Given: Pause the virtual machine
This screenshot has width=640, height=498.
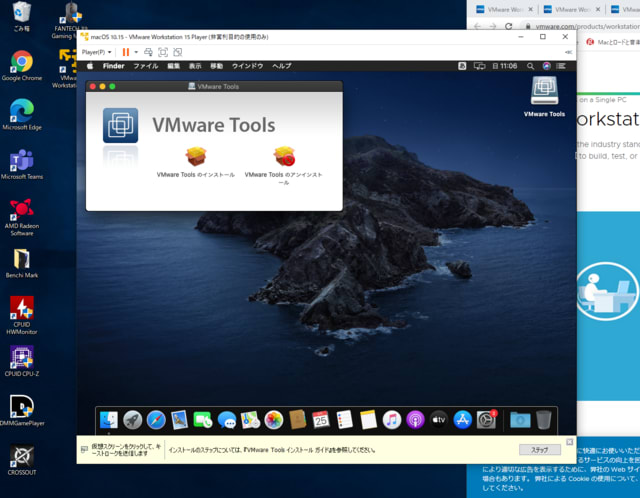Looking at the screenshot, I should (x=126, y=51).
